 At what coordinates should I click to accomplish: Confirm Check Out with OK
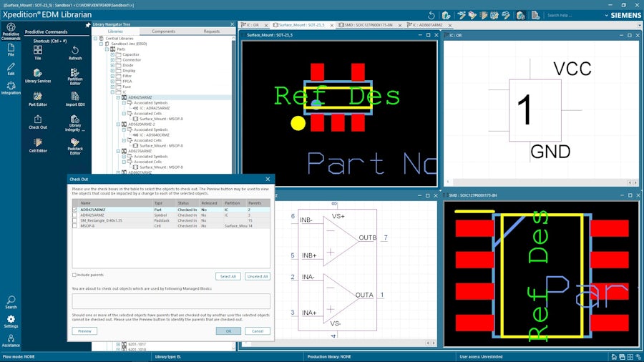pos(228,331)
